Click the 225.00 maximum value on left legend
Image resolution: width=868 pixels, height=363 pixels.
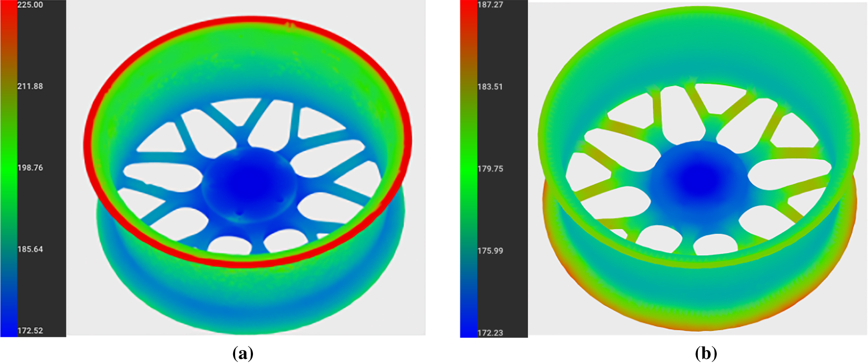[30, 5]
